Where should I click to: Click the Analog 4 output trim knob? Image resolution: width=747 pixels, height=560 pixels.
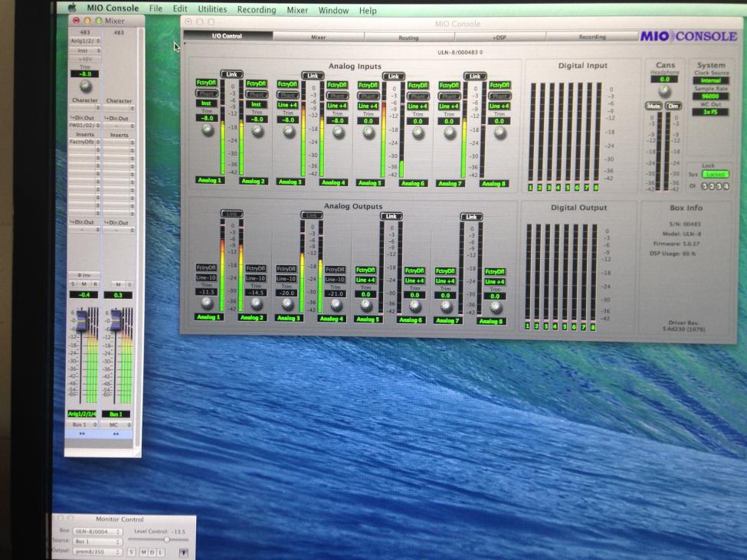336,304
